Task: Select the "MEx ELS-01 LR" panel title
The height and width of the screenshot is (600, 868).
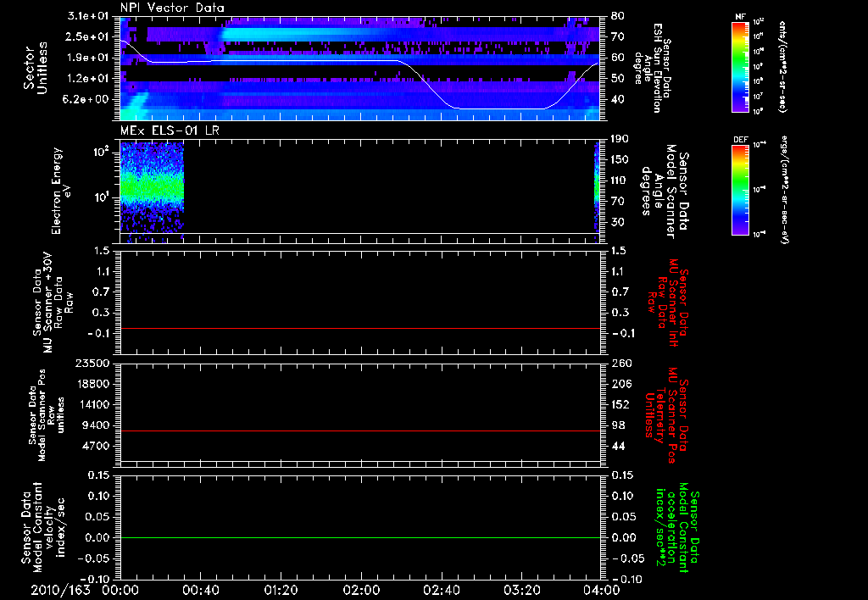Action: click(x=170, y=131)
